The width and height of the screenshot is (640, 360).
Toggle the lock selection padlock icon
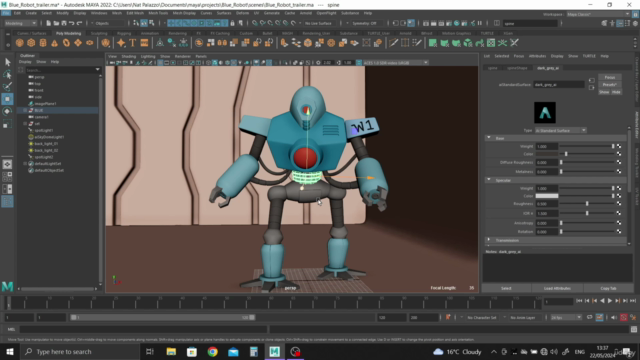click(232, 23)
